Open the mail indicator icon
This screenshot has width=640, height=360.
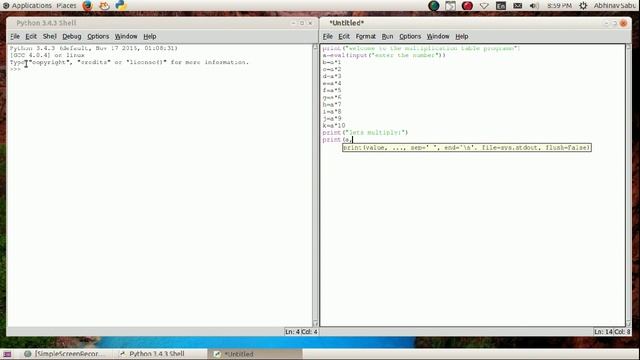[518, 6]
